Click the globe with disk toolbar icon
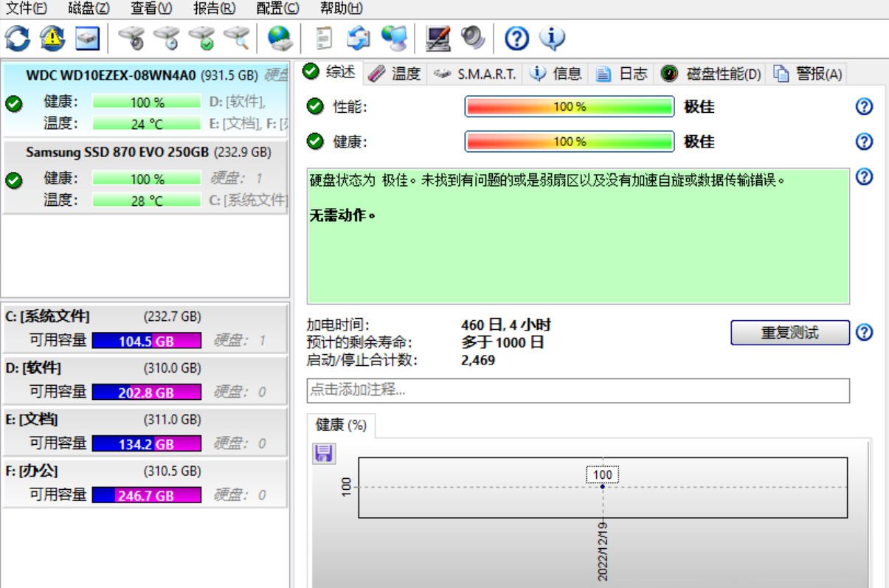The width and height of the screenshot is (889, 588). 280,38
